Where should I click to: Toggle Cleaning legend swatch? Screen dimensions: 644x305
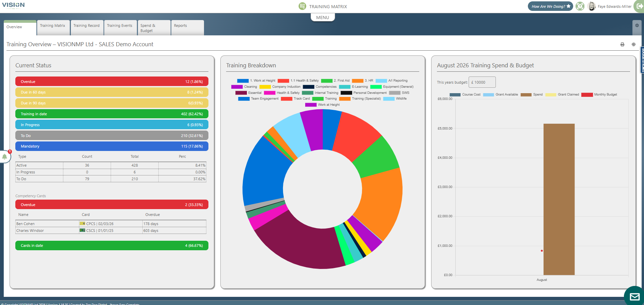(237, 87)
